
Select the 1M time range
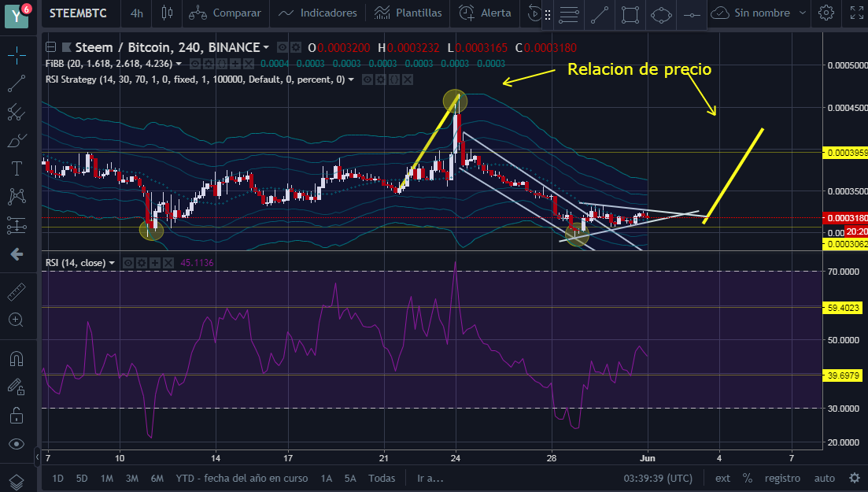107,478
